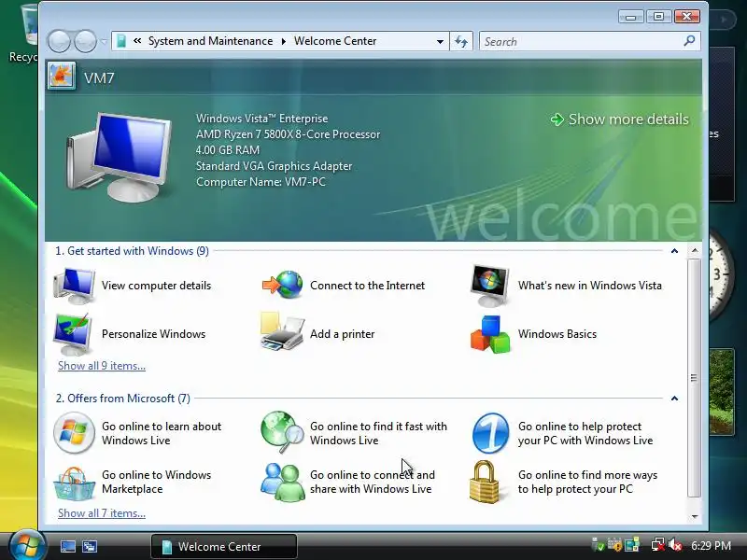Open the arrow between System and Maintenance and Welcome Center

284,41
